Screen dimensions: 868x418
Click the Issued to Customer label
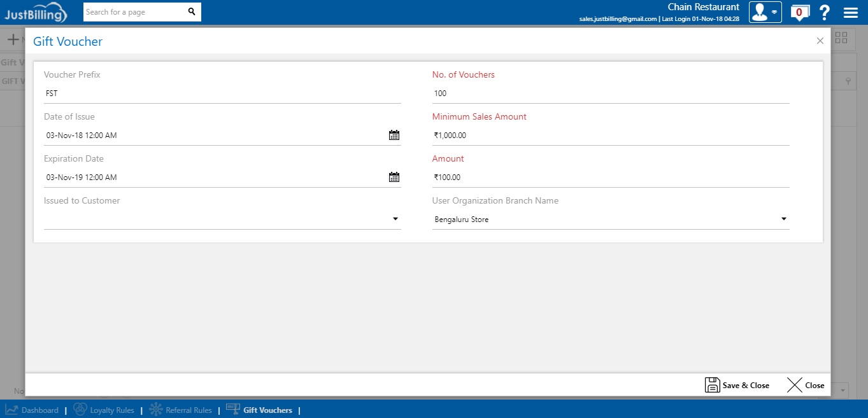82,200
